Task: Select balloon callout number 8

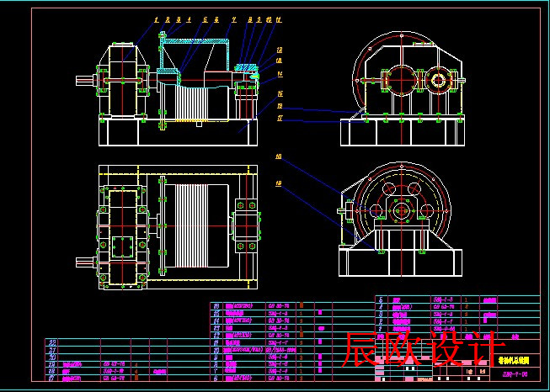Action: click(250, 20)
